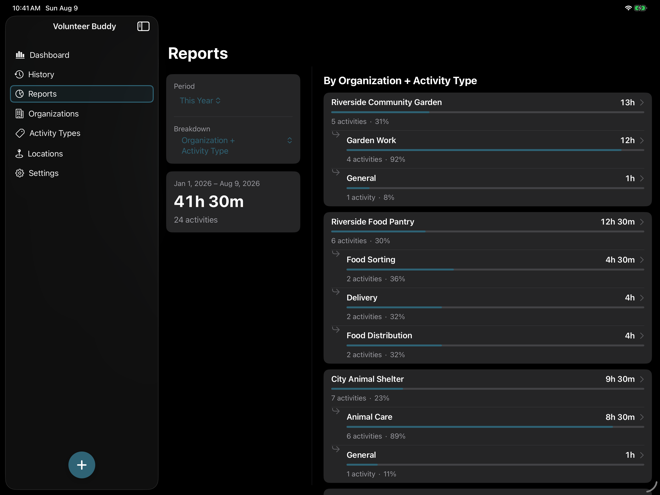Viewport: 660px width, 495px height.
Task: Open General 1h chevron under Community Garden
Action: point(642,178)
